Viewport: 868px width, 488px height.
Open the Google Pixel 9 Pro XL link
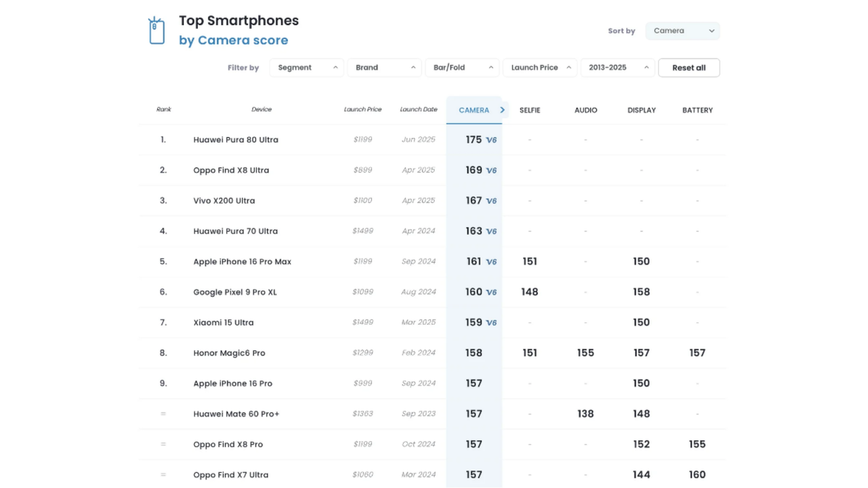(235, 292)
